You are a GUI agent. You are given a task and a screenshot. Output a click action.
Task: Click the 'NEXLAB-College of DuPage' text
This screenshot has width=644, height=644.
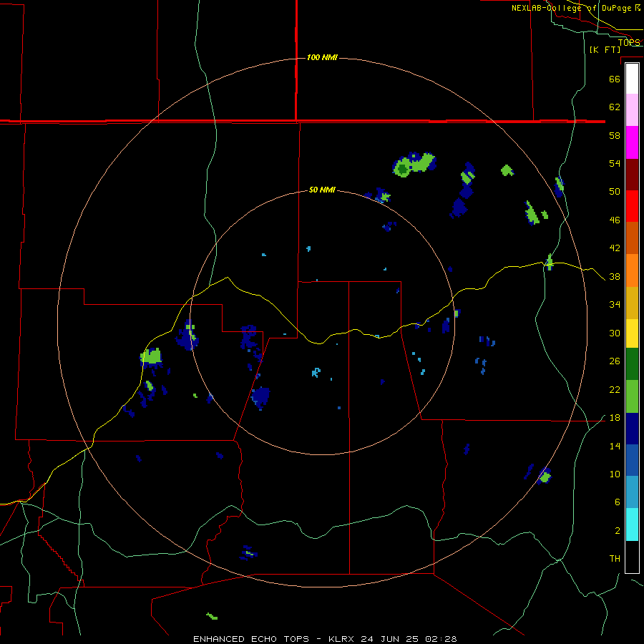pyautogui.click(x=571, y=8)
